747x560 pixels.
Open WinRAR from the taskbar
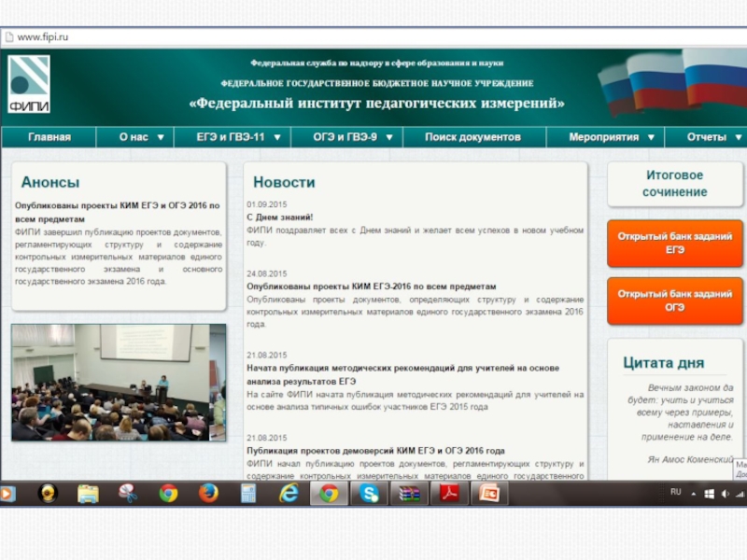[409, 493]
